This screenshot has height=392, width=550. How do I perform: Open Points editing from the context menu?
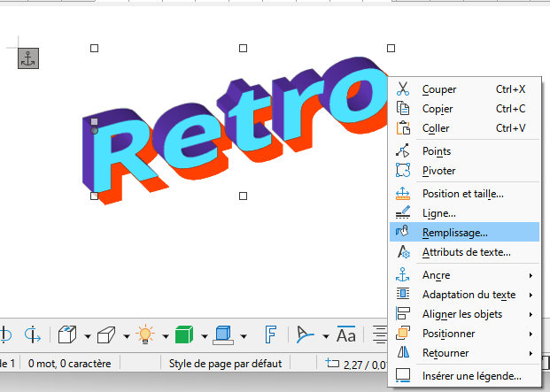[x=464, y=151]
